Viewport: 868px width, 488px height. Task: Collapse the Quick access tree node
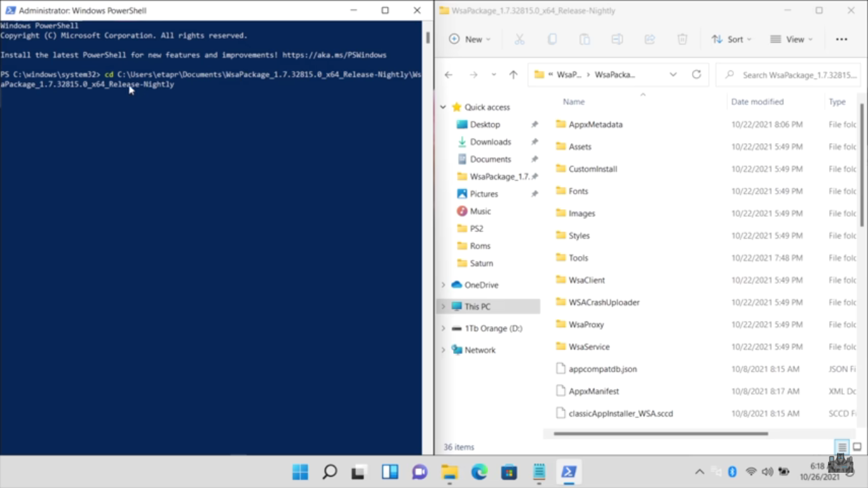coord(443,107)
